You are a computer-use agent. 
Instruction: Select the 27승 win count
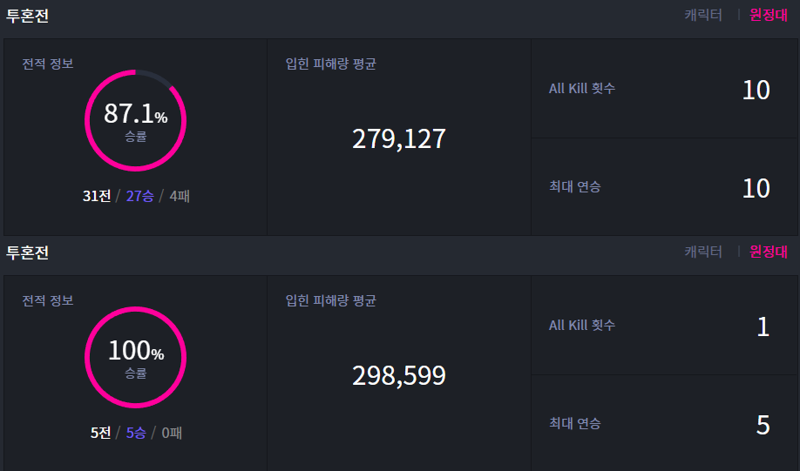tap(140, 196)
